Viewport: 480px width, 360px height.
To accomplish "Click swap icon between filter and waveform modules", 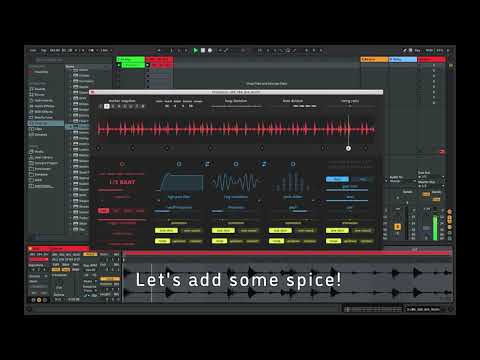I will (x=207, y=164).
